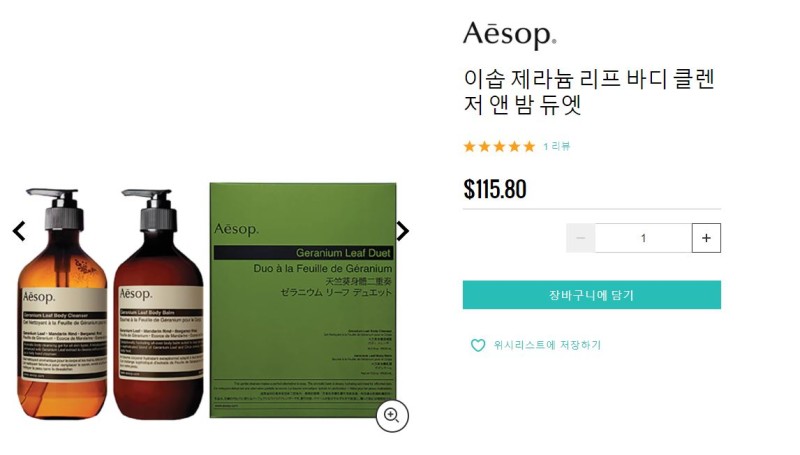Increase quantity with the plus button

[x=706, y=238]
